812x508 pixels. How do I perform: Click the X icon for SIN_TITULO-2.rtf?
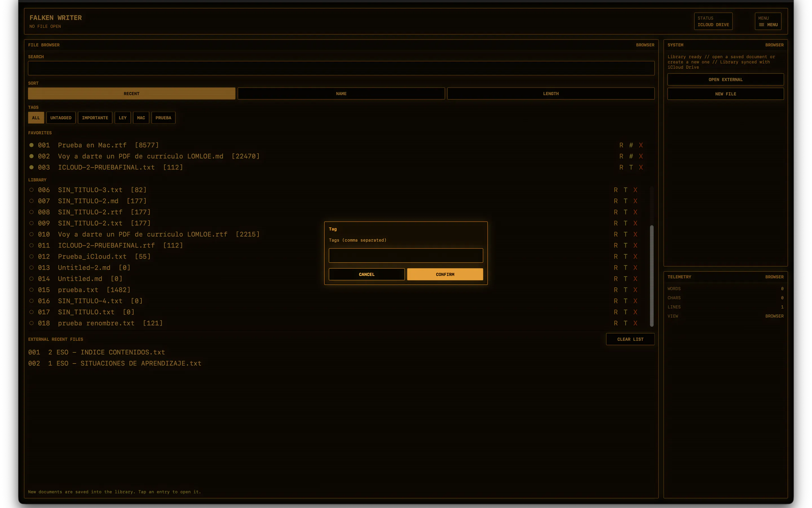coord(635,212)
